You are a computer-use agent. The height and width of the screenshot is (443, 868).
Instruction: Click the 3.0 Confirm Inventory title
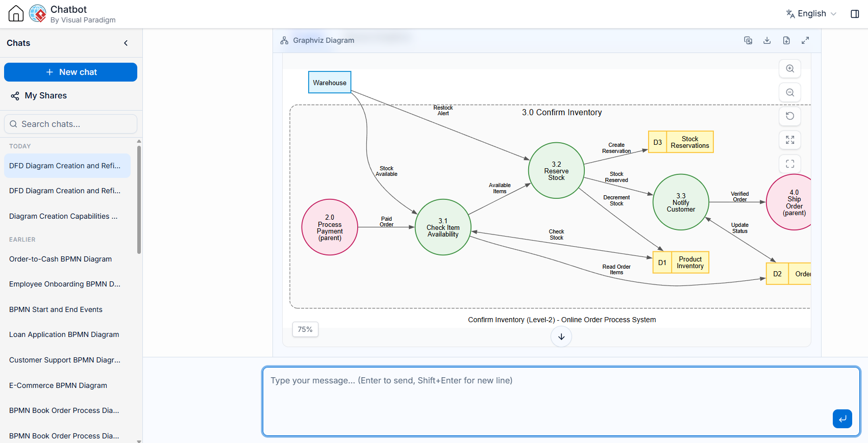pyautogui.click(x=561, y=112)
